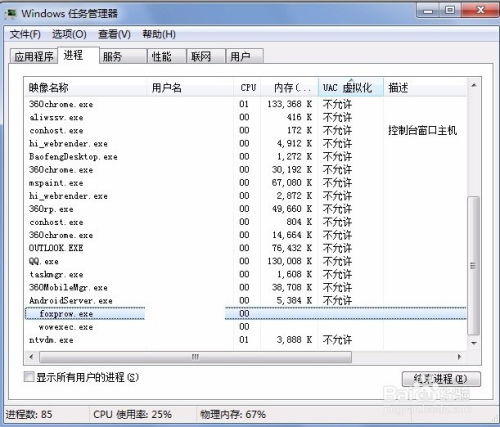Sort processes by CPU column header
Viewport: 500px width, 427px height.
tap(248, 88)
